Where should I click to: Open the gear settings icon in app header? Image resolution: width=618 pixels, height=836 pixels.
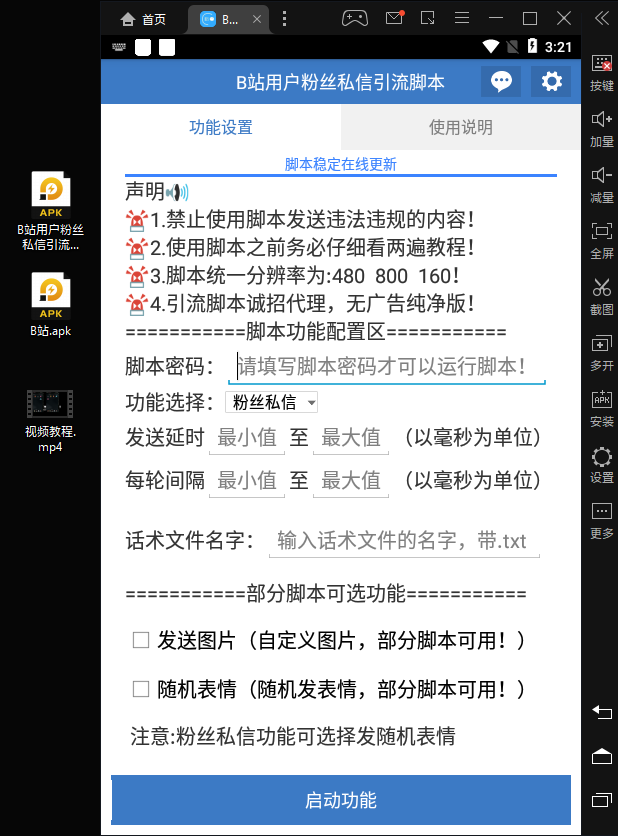tap(551, 82)
